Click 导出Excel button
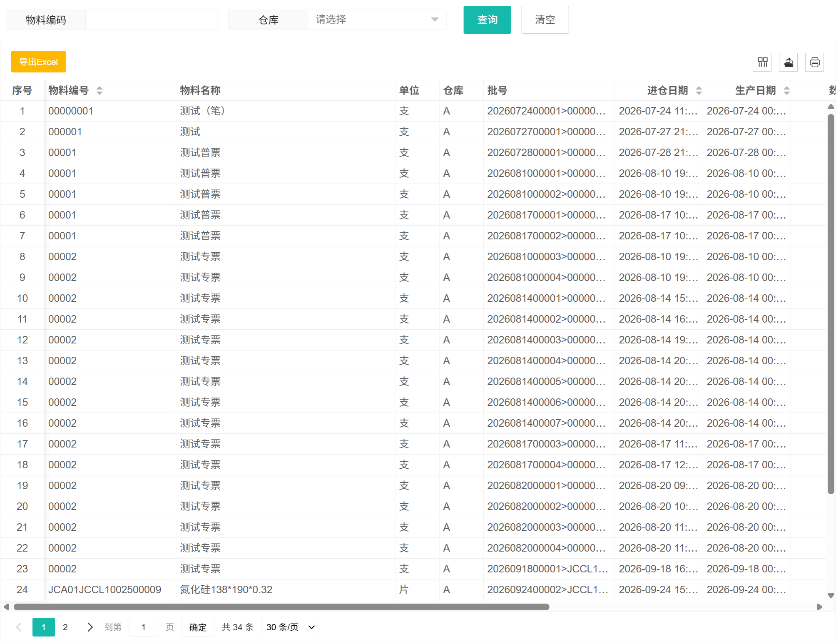Screen dimensions: 836x644 [x=38, y=62]
